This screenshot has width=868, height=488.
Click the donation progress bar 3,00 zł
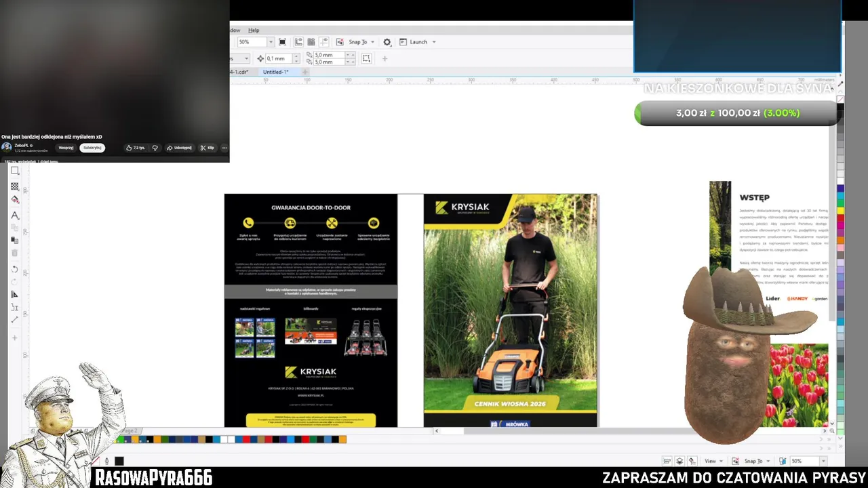737,113
